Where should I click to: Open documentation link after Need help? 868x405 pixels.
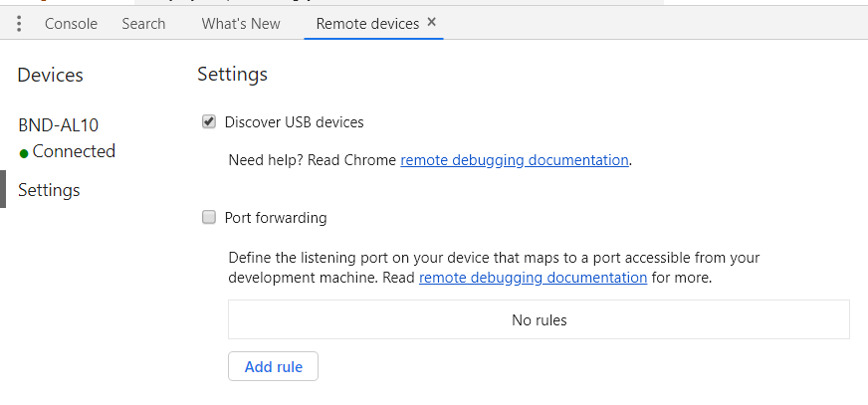coord(515,160)
